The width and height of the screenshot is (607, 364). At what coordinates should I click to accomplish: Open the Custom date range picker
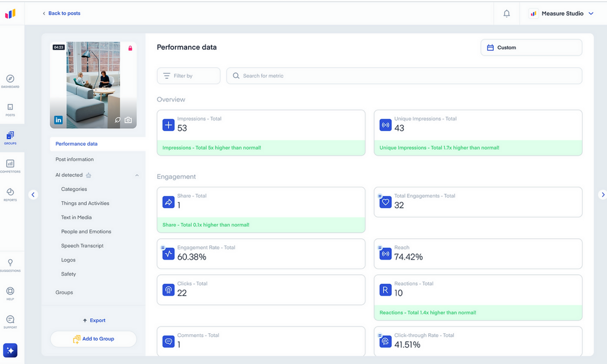pos(531,48)
